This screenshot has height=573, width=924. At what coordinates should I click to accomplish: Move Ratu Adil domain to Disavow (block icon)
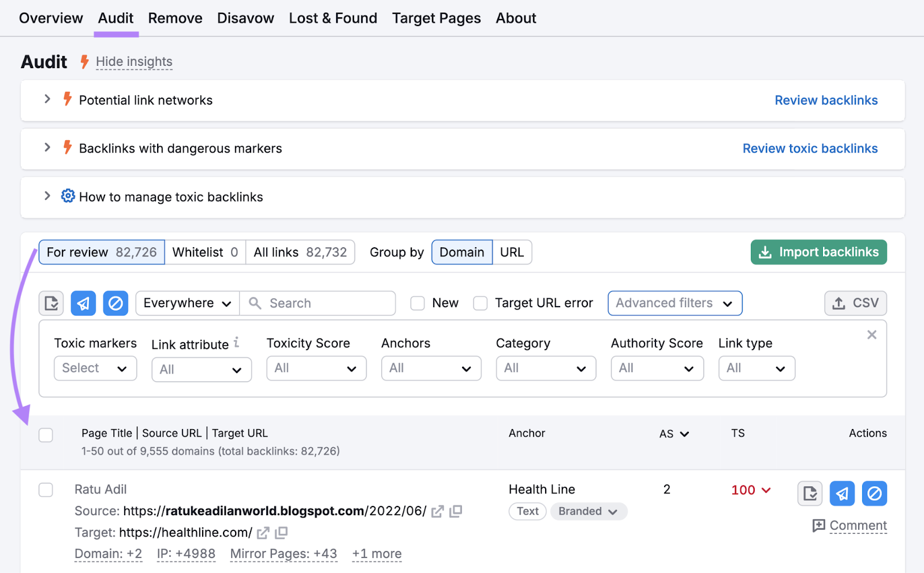(x=874, y=493)
